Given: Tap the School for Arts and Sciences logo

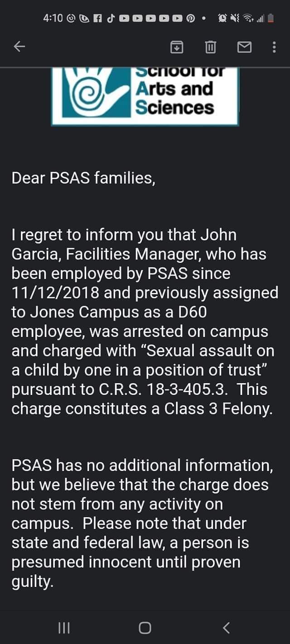Looking at the screenshot, I should [x=145, y=96].
